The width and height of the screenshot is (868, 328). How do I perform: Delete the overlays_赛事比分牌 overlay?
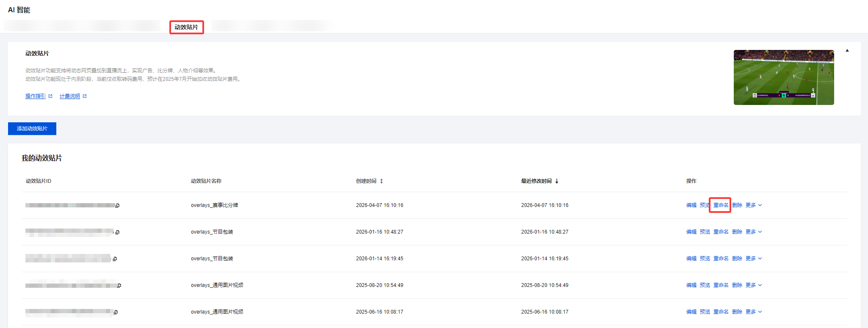click(x=737, y=205)
